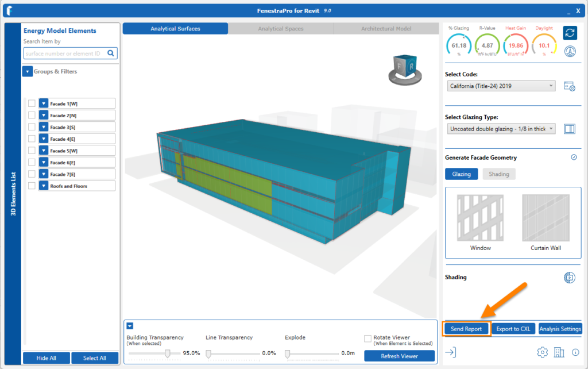Switch to Architectural Model tab
The width and height of the screenshot is (588, 369).
[386, 29]
